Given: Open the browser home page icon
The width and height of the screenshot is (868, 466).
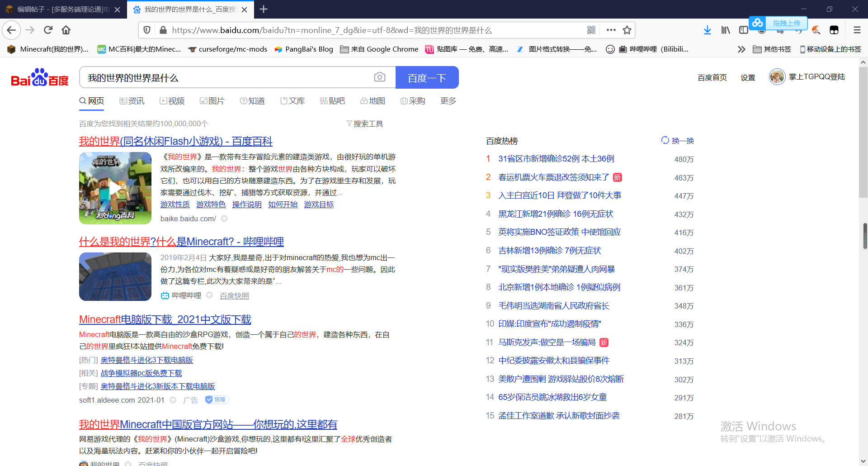Looking at the screenshot, I should (66, 30).
